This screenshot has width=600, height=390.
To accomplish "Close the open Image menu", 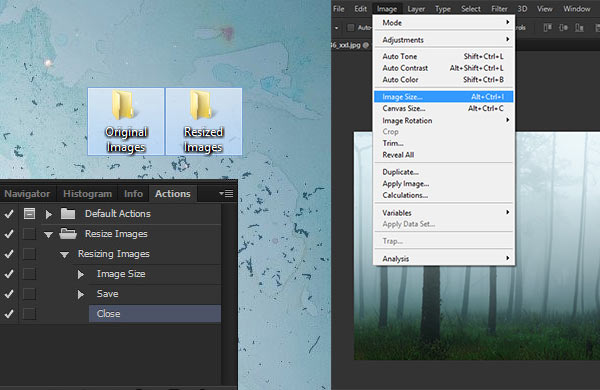I will click(387, 9).
